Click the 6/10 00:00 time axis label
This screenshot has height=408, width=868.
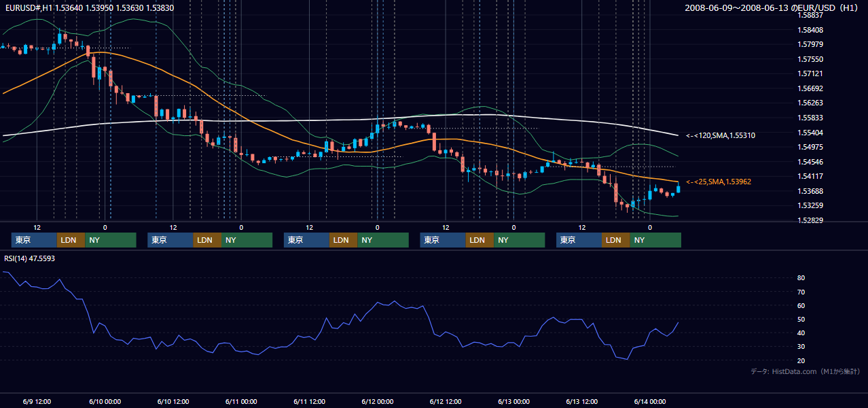[105, 401]
